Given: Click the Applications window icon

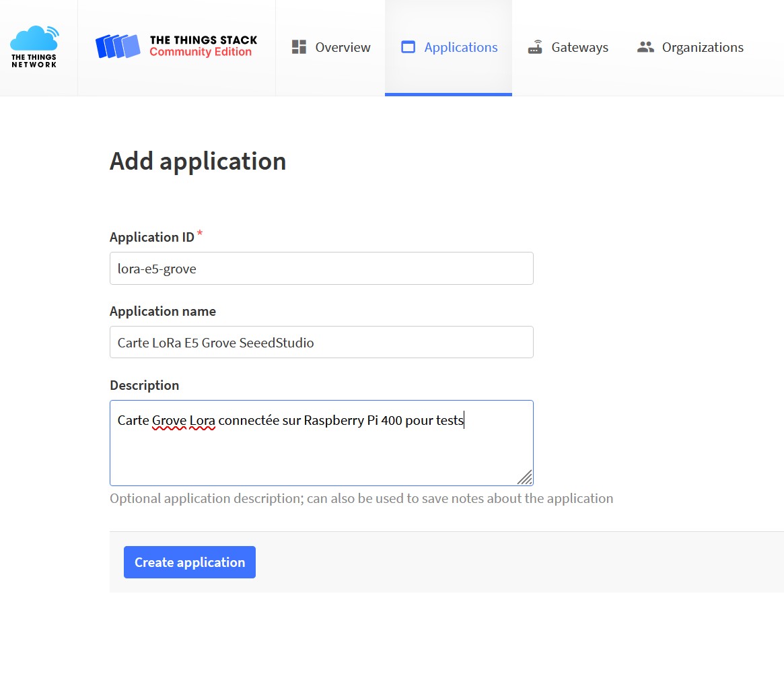Looking at the screenshot, I should pyautogui.click(x=408, y=47).
